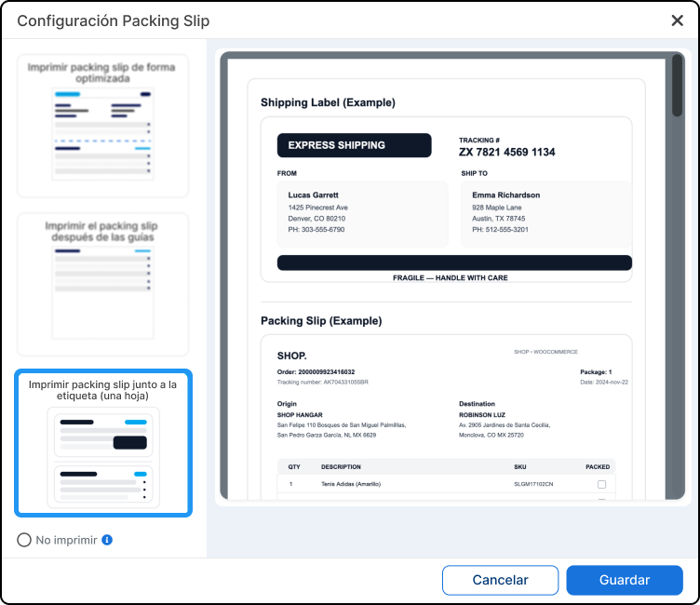Click the Shipping Label (Example) heading
The image size is (700, 605).
click(x=328, y=102)
